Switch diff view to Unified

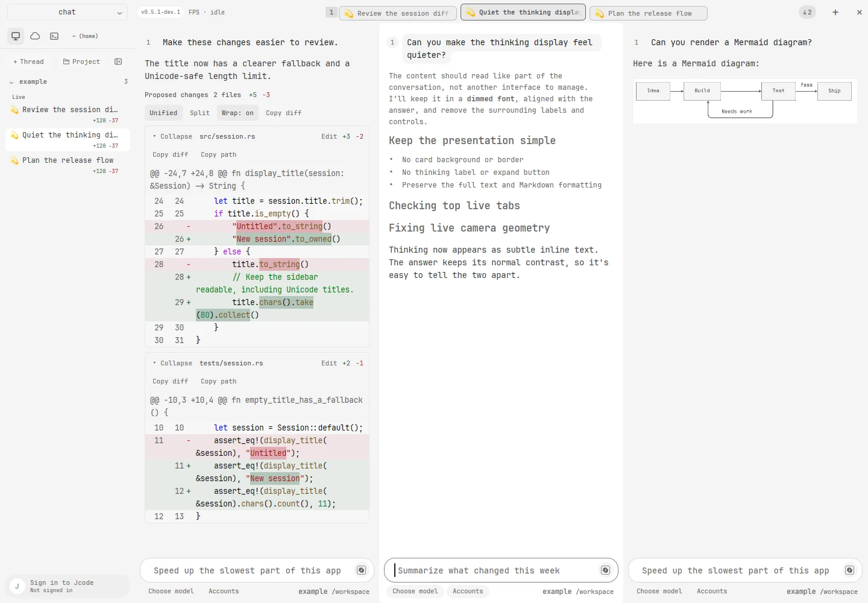[x=163, y=113]
